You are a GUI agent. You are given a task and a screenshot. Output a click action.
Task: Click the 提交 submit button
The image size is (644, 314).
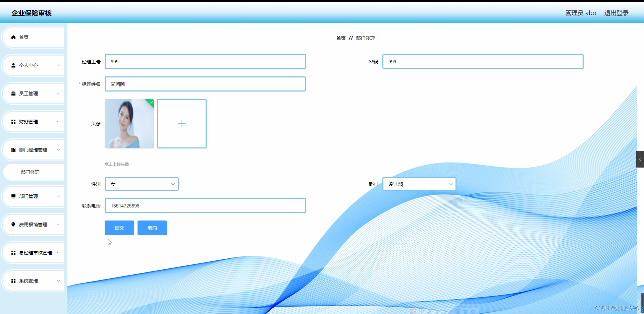click(x=119, y=228)
